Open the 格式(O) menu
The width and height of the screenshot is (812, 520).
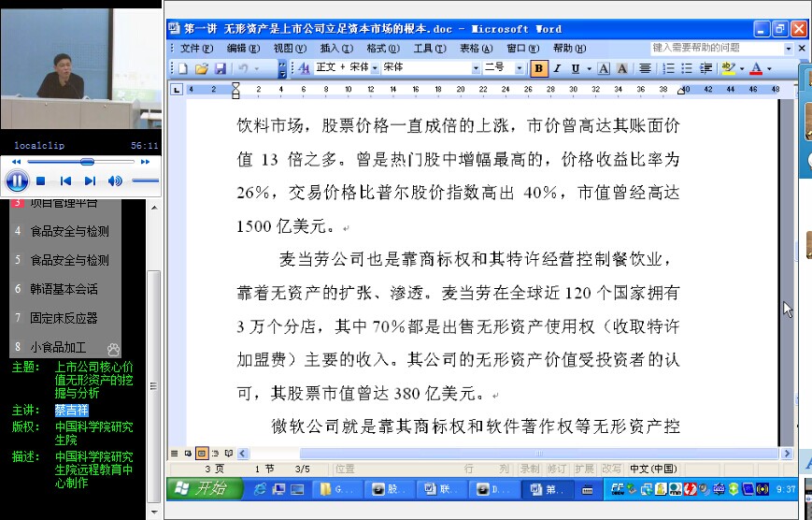pos(383,49)
